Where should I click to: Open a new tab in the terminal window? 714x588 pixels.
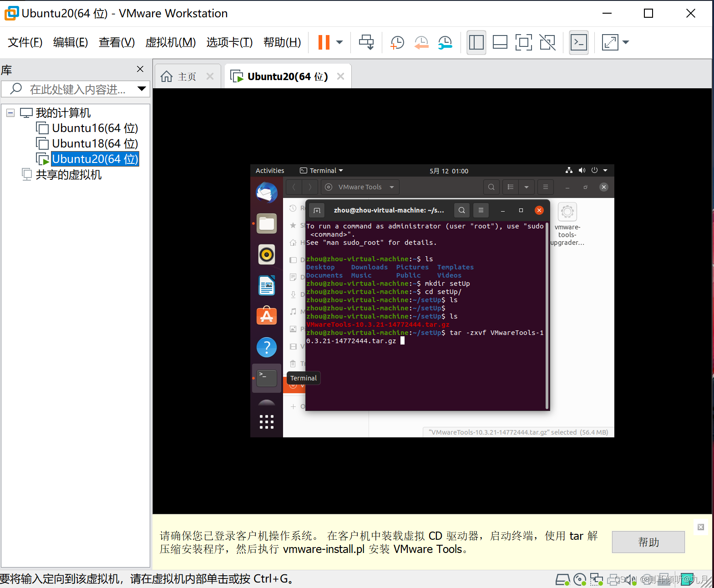tap(317, 210)
